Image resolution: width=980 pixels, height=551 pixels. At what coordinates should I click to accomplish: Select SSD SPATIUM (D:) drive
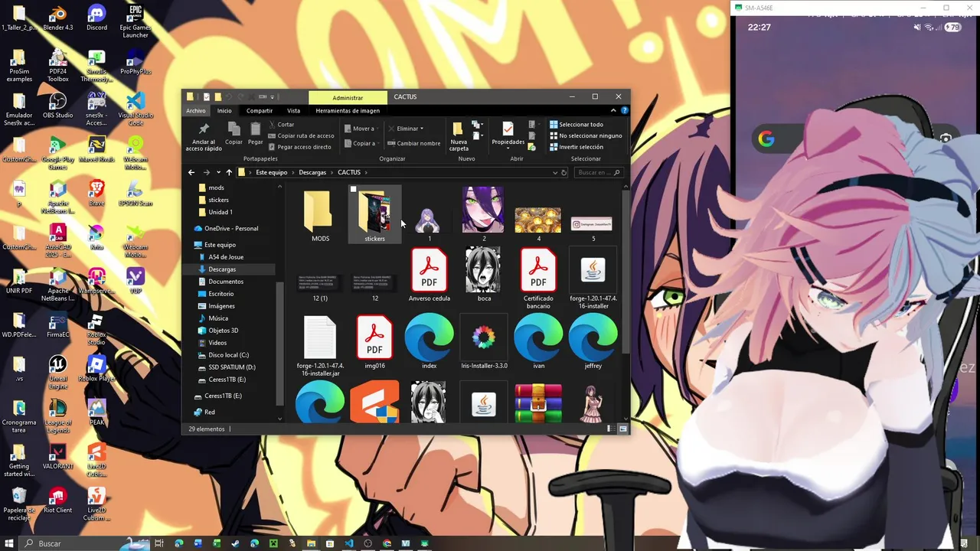click(x=232, y=367)
